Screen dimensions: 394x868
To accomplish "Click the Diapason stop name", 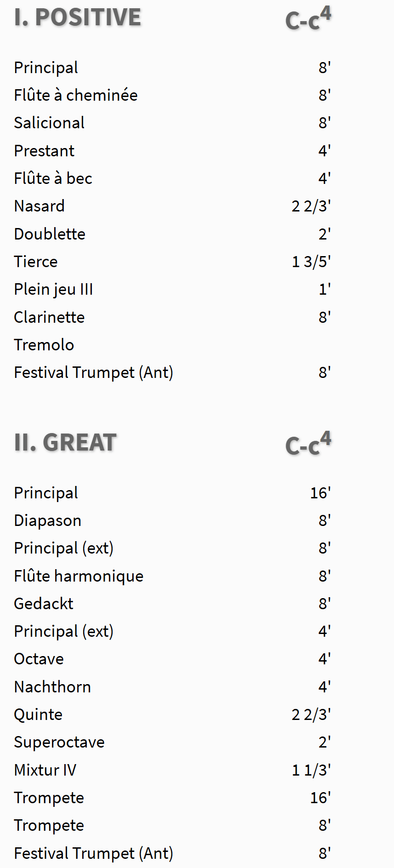I will tap(47, 520).
